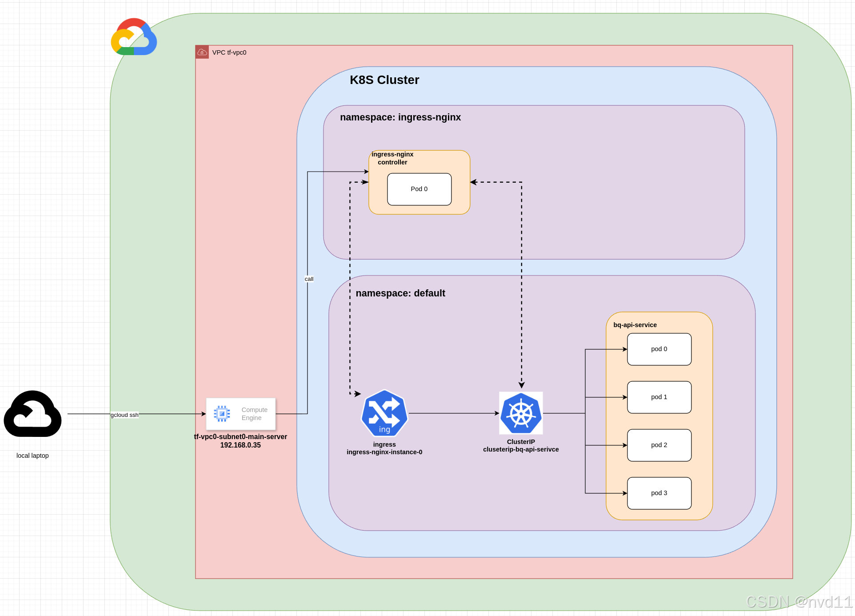The height and width of the screenshot is (616, 855).
Task: Select the pod 3 box
Action: pos(659,493)
